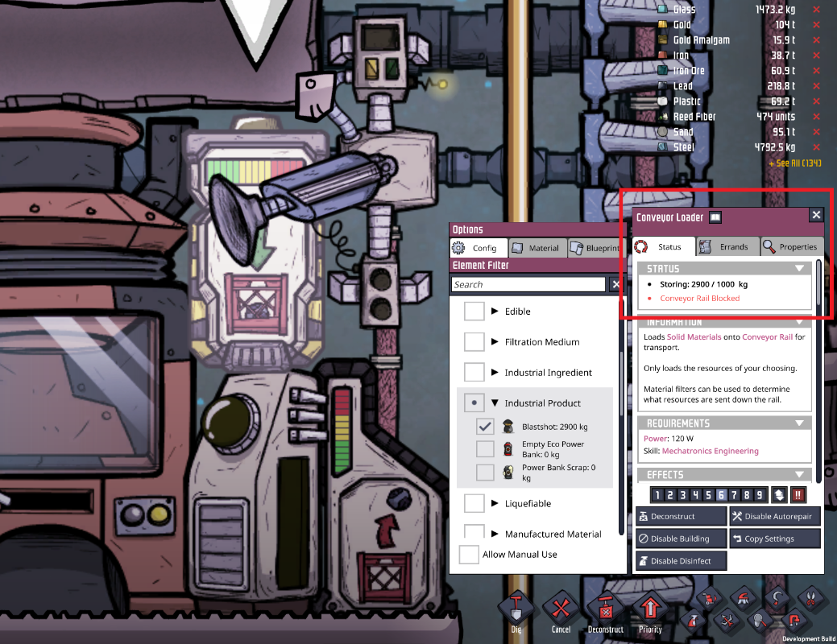
Task: Unpin Iron Ore with red X
Action: pos(816,70)
